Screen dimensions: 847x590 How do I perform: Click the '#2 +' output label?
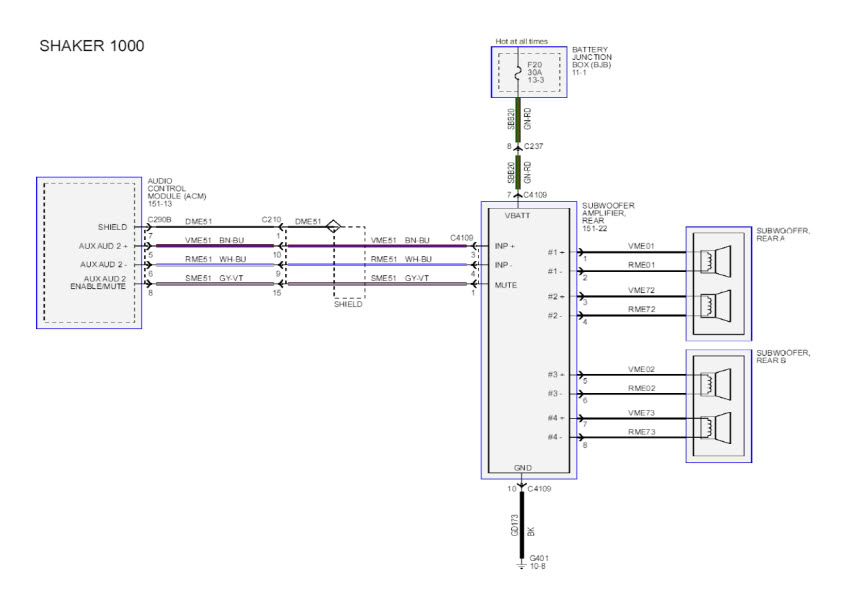(x=556, y=297)
